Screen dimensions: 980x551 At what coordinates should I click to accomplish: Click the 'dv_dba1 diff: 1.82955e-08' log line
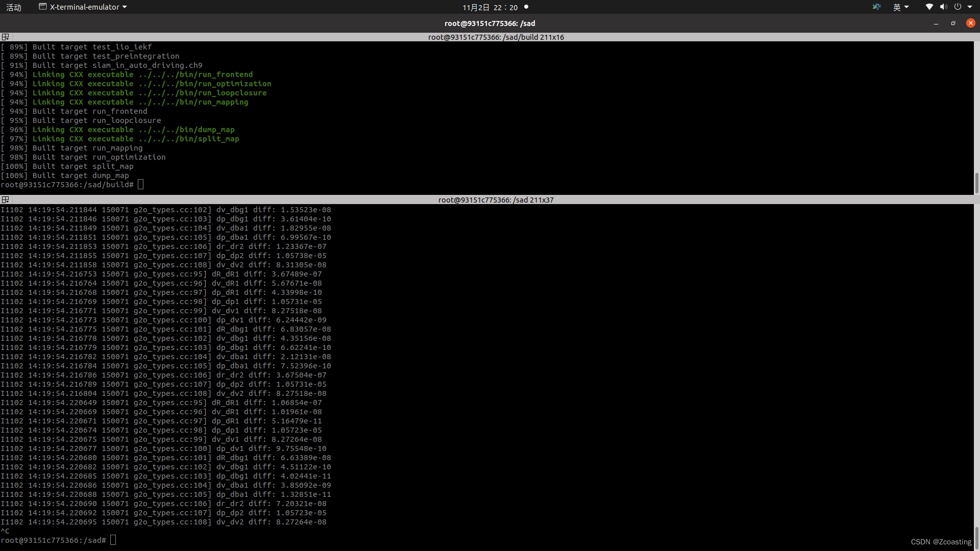click(x=166, y=228)
